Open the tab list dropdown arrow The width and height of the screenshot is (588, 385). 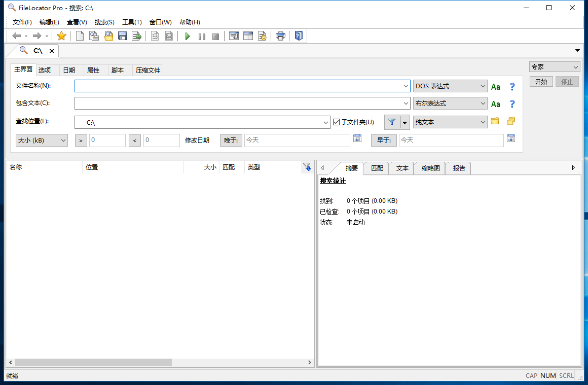pyautogui.click(x=577, y=51)
